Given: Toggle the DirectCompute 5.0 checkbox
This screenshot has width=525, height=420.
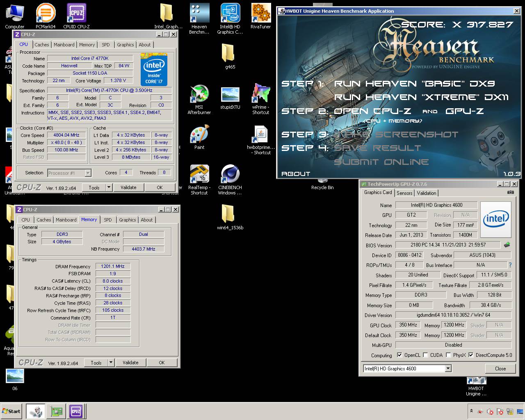Looking at the screenshot, I should point(471,355).
